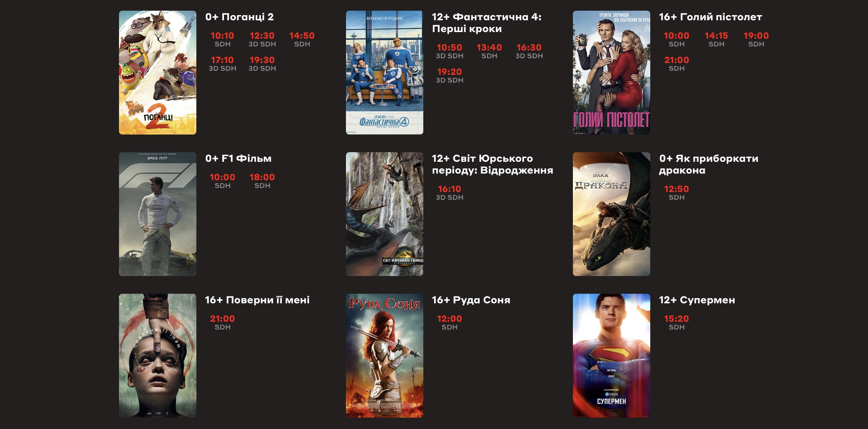The width and height of the screenshot is (868, 429).
Task: Select the 14:15 Голий пістолет session
Action: tap(716, 39)
